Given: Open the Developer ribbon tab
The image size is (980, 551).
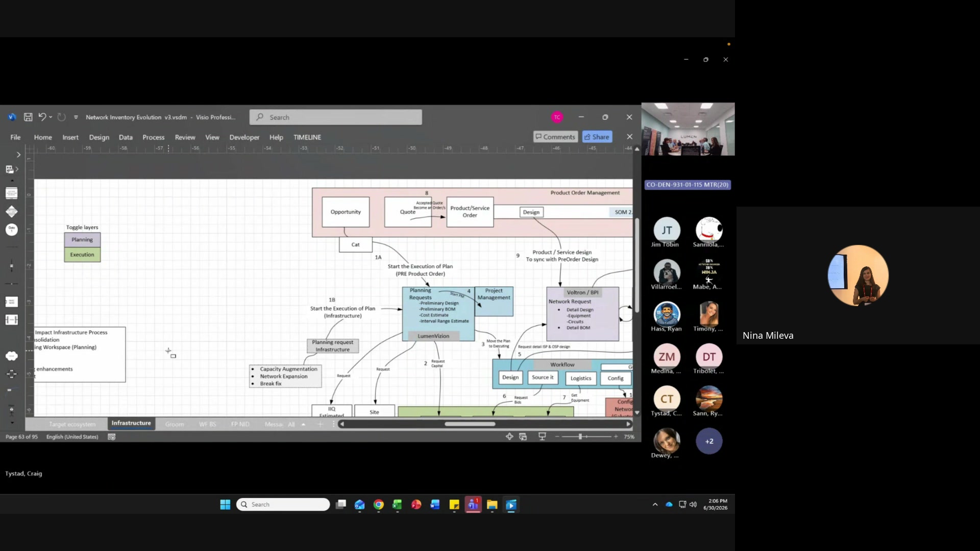Looking at the screenshot, I should coord(244,137).
